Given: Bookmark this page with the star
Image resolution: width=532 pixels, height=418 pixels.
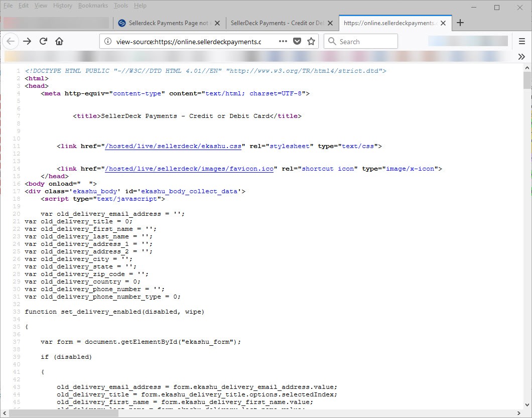Looking at the screenshot, I should coord(311,42).
